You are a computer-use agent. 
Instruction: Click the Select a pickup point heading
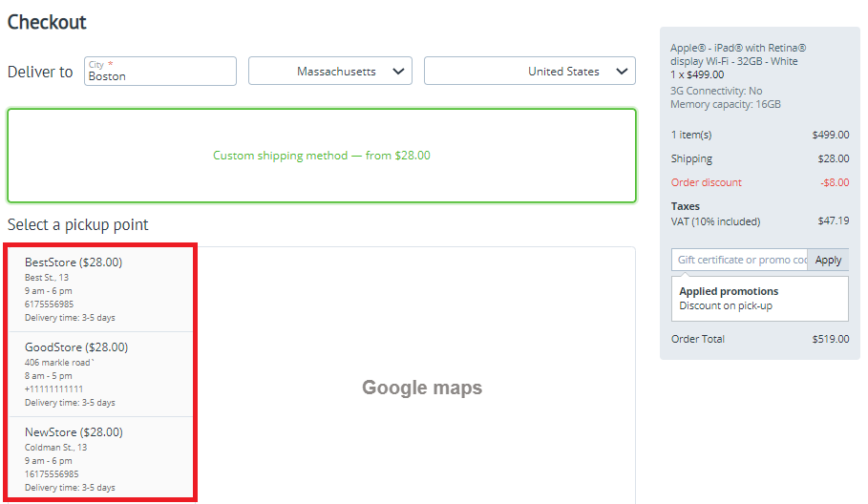click(x=77, y=224)
